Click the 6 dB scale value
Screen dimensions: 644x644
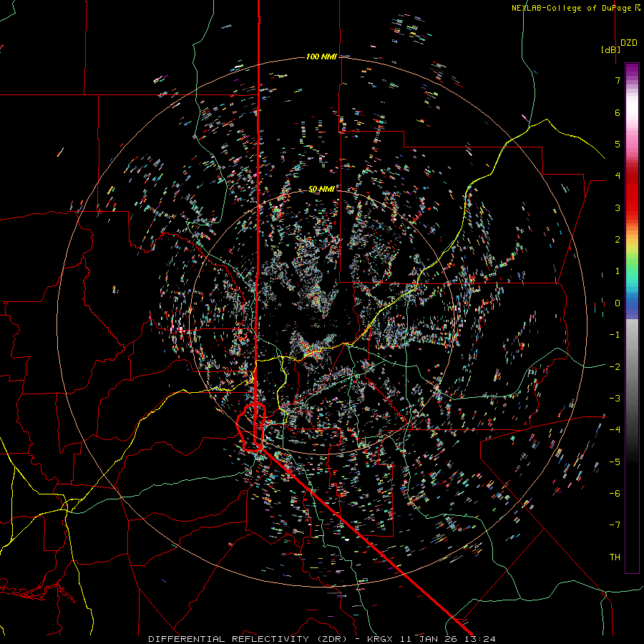click(x=618, y=112)
